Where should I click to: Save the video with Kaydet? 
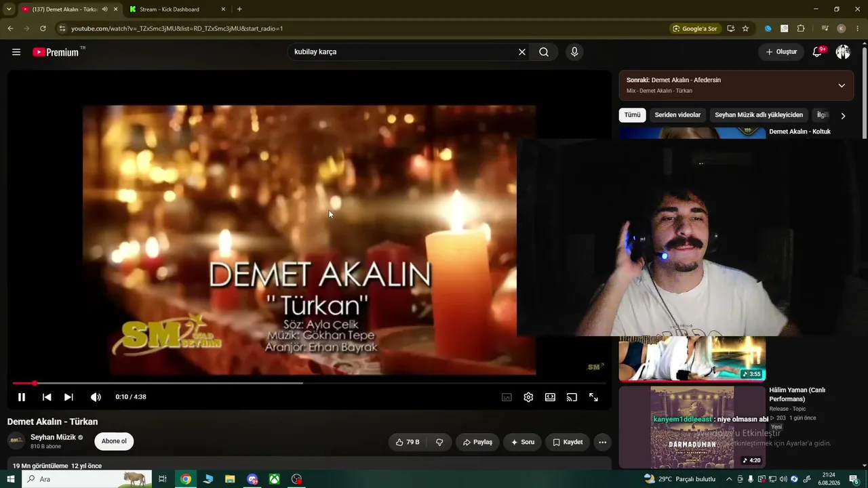[x=568, y=442]
